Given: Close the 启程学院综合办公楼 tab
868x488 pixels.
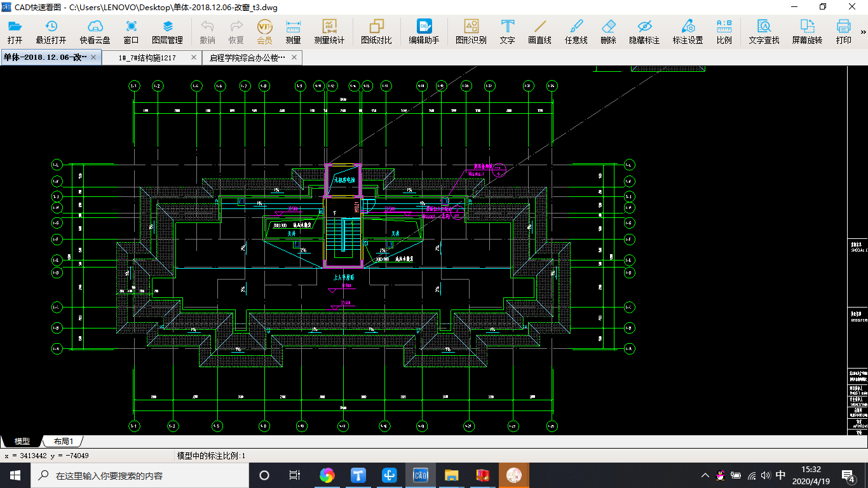Looking at the screenshot, I should tap(294, 57).
